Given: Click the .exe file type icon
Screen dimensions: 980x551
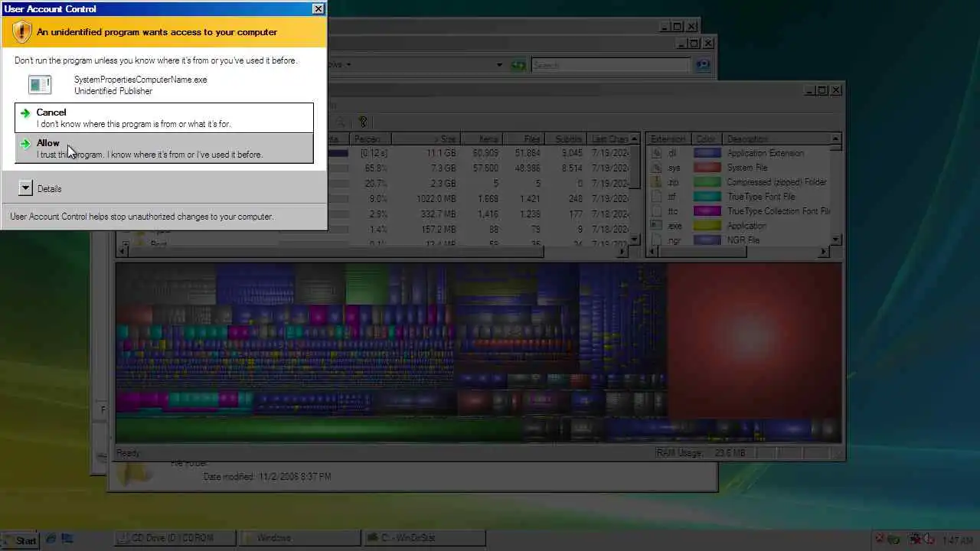Looking at the screenshot, I should 656,226.
